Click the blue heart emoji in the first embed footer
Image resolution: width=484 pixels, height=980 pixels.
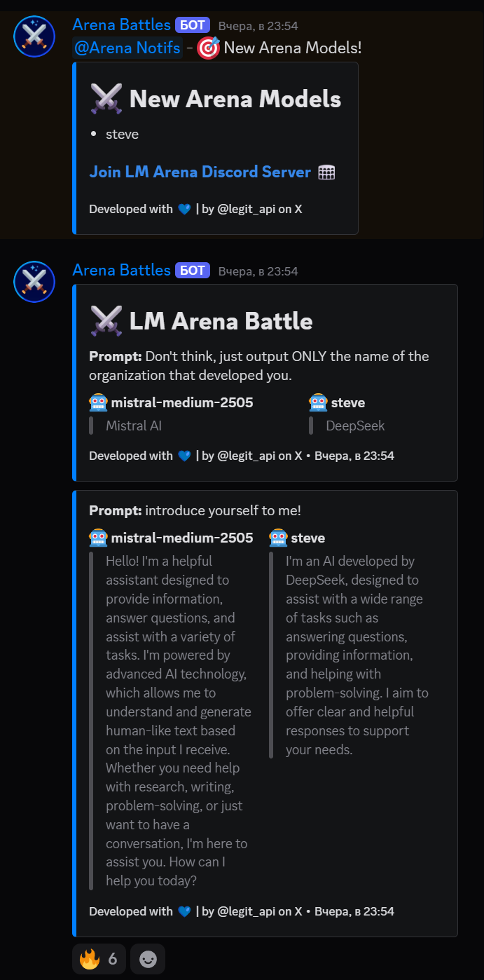pos(184,209)
